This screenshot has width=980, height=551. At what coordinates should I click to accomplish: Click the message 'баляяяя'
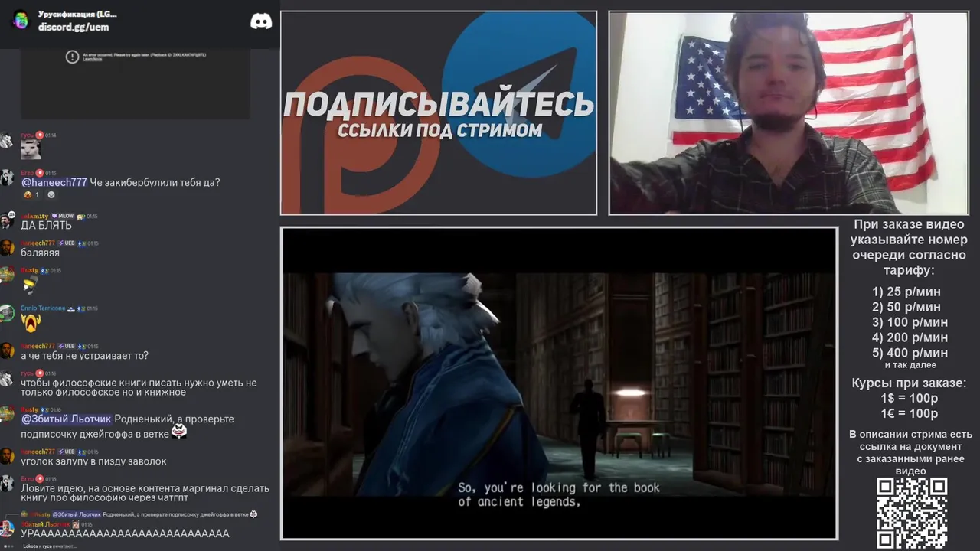coord(40,253)
